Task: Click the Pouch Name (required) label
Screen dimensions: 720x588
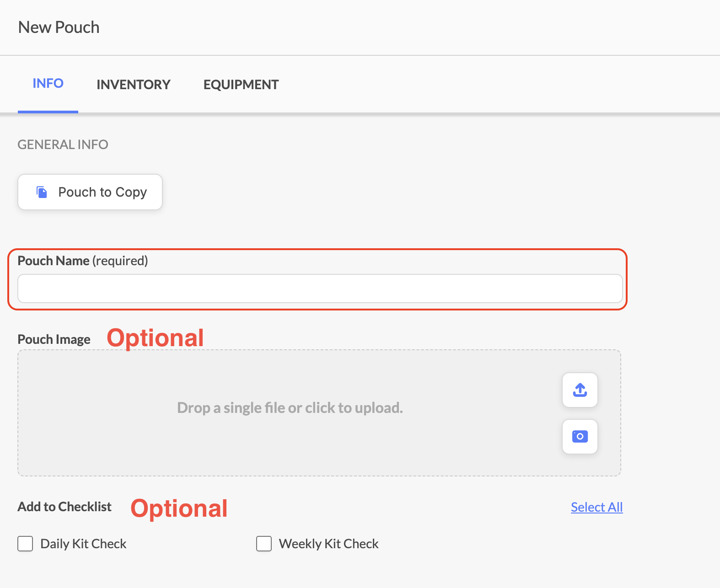Action: pos(83,261)
